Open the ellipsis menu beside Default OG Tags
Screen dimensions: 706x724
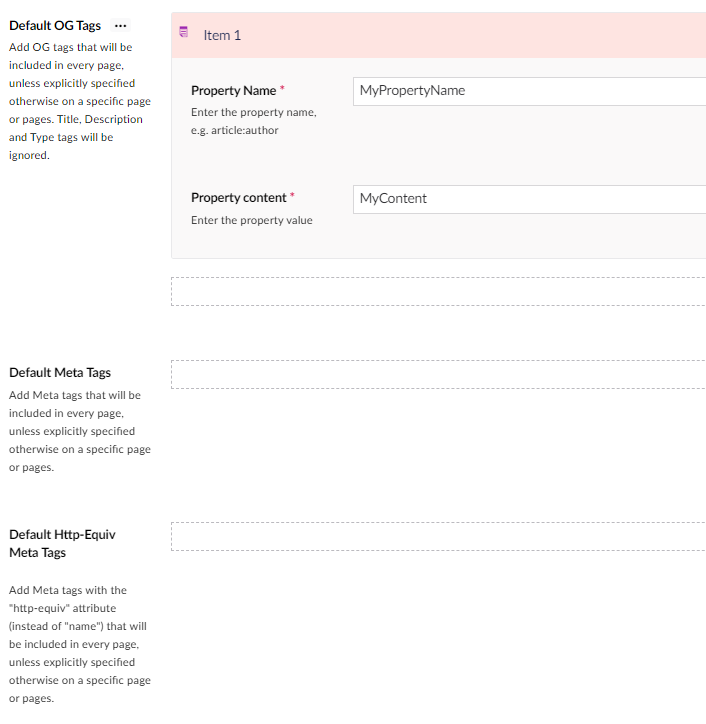tap(121, 26)
